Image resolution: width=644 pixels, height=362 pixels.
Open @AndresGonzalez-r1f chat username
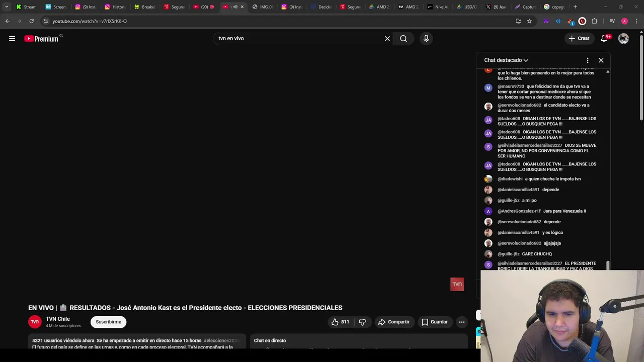click(519, 211)
